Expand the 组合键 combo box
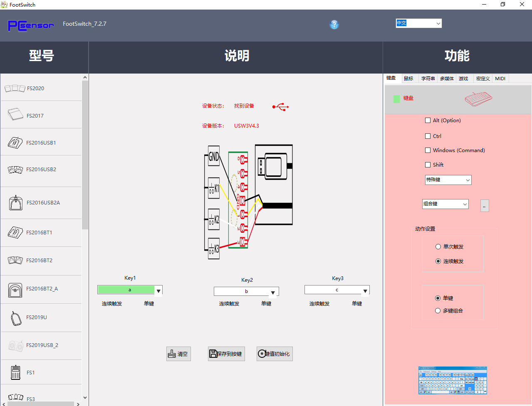 pyautogui.click(x=445, y=204)
